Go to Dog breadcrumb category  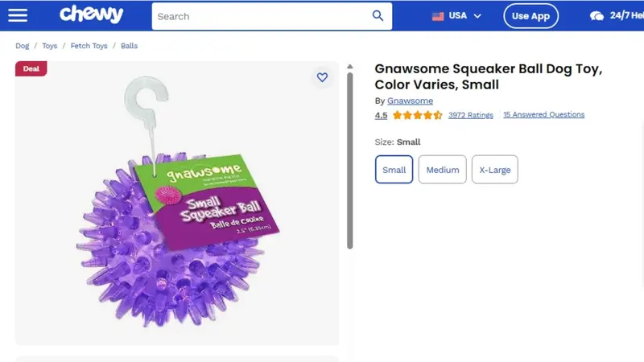(x=23, y=46)
